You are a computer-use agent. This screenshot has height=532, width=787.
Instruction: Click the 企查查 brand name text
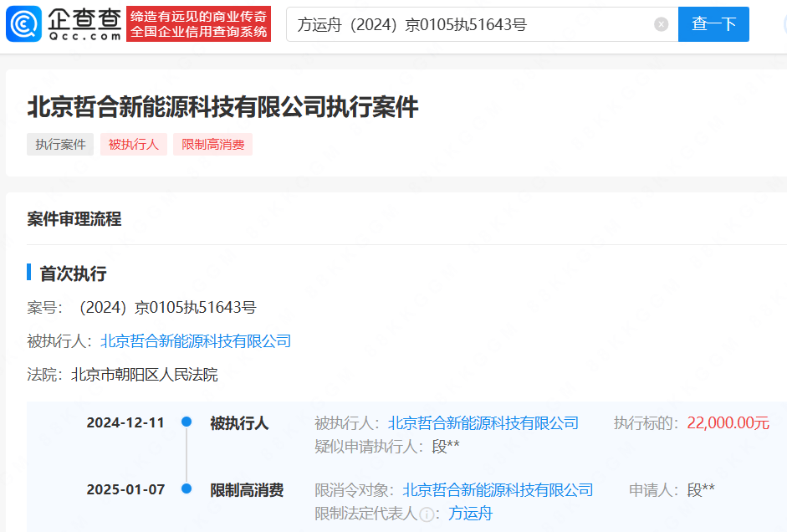click(x=84, y=20)
